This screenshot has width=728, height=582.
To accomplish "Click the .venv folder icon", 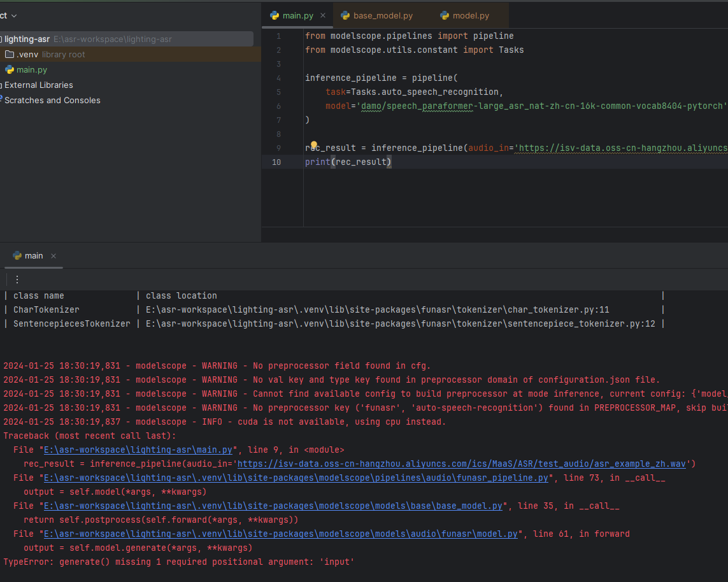I will click(10, 54).
